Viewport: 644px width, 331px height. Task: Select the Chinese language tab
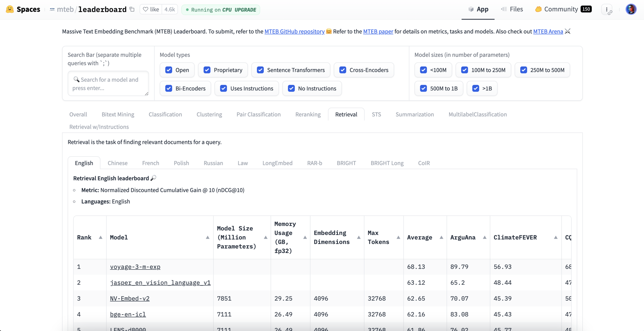point(117,163)
